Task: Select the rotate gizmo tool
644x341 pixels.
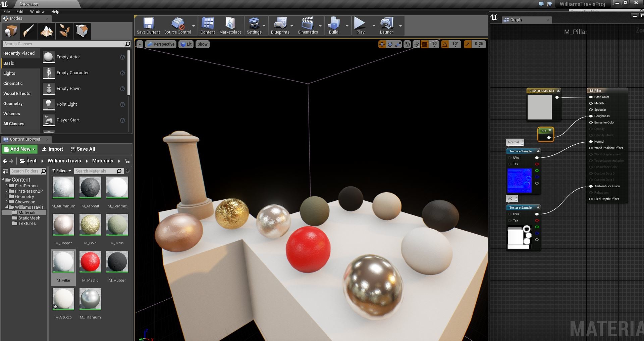Action: [390, 44]
